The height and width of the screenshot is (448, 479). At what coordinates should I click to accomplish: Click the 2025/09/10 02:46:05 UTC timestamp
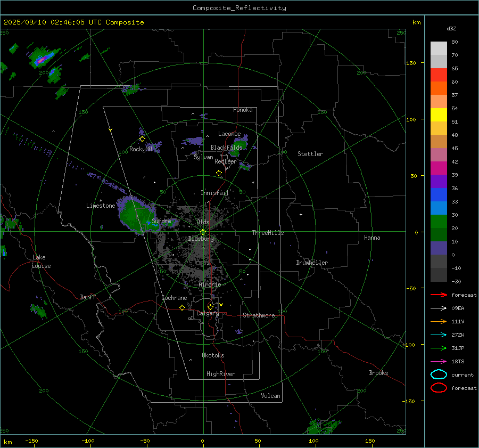73,22
